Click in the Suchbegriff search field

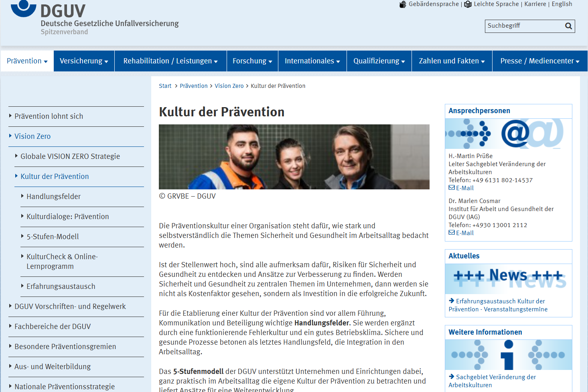tap(523, 26)
